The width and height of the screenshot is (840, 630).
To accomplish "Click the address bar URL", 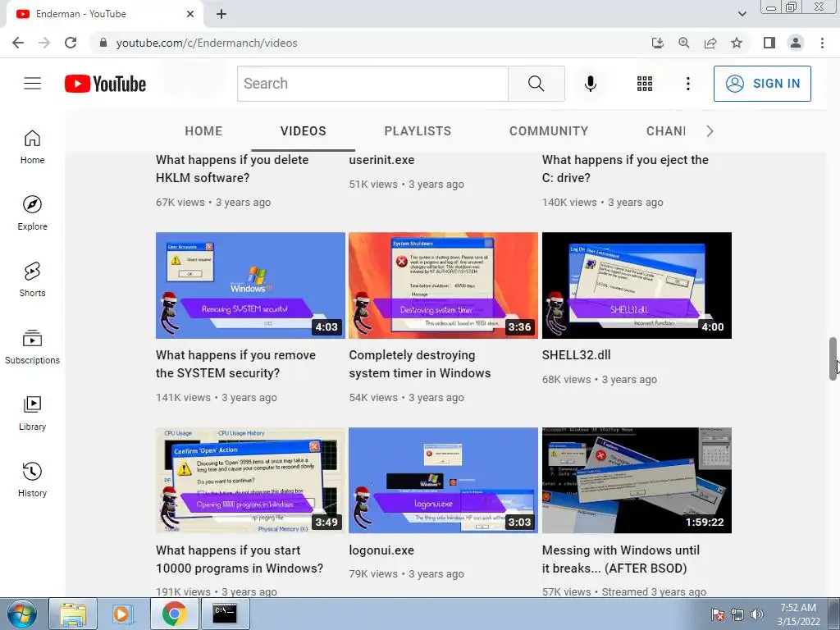I will [207, 43].
